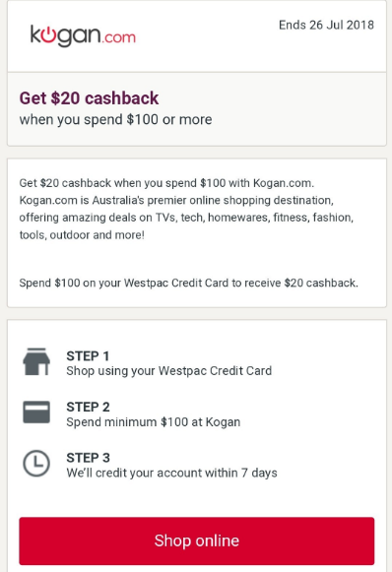This screenshot has height=572, width=392.
Task: Select the 'when you spend $100 or more' subtitle
Action: coord(115,120)
